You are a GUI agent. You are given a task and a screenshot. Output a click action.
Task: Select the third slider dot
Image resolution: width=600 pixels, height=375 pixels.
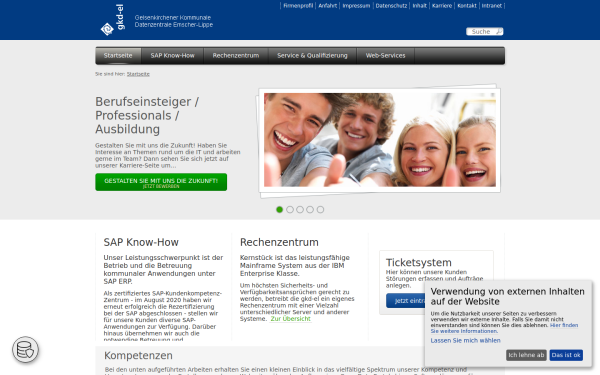[300, 209]
